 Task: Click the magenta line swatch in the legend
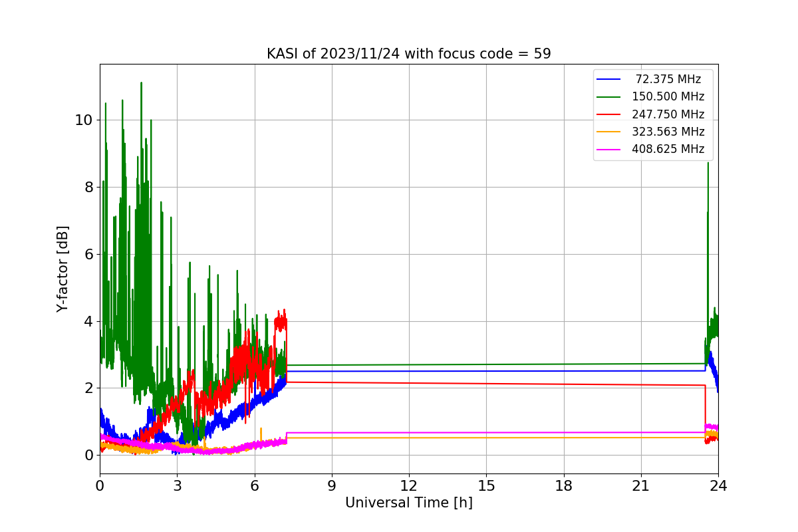click(608, 150)
